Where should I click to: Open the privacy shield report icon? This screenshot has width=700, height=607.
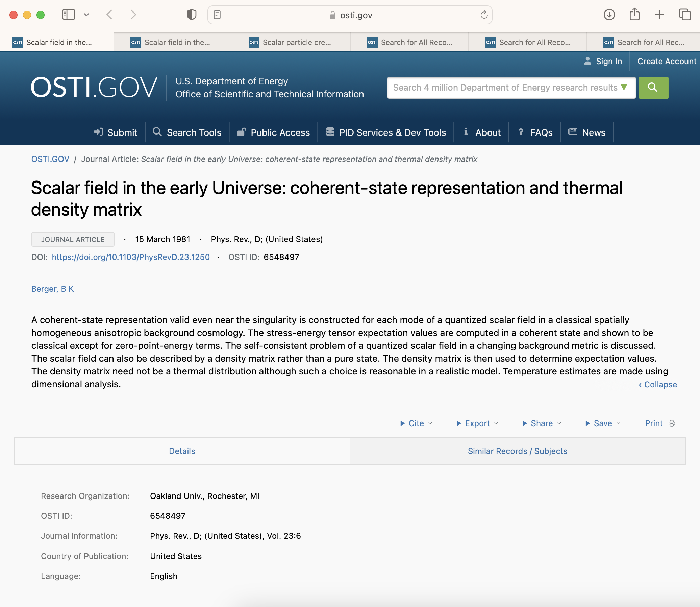click(x=192, y=15)
